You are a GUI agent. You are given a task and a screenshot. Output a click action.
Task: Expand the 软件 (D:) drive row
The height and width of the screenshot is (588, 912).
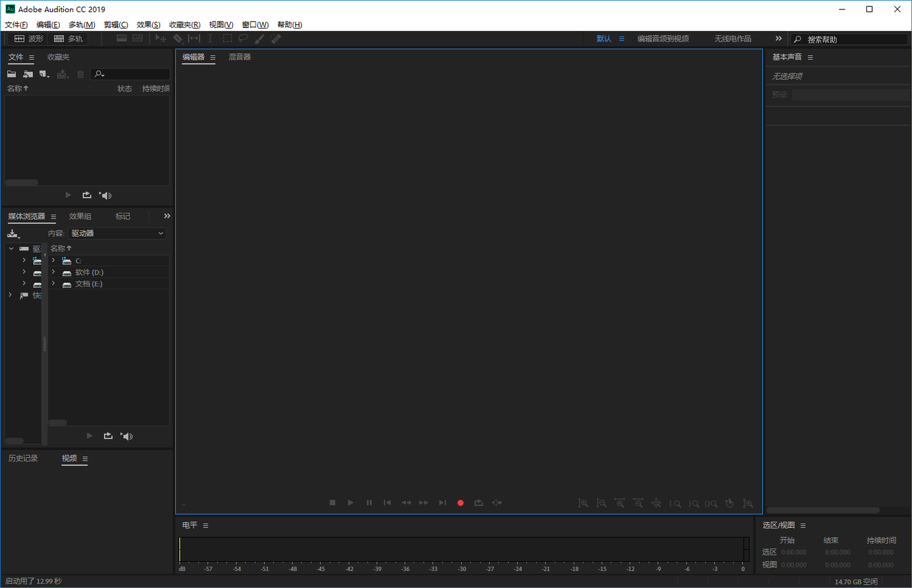click(53, 272)
